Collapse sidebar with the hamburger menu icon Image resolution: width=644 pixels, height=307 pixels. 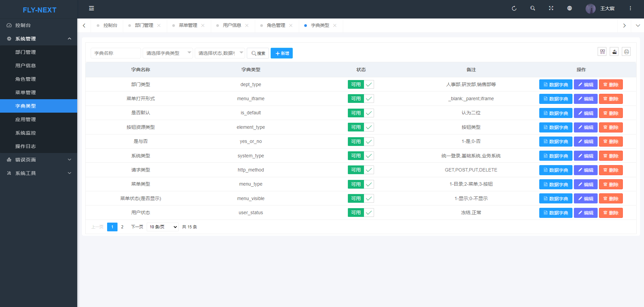click(91, 8)
